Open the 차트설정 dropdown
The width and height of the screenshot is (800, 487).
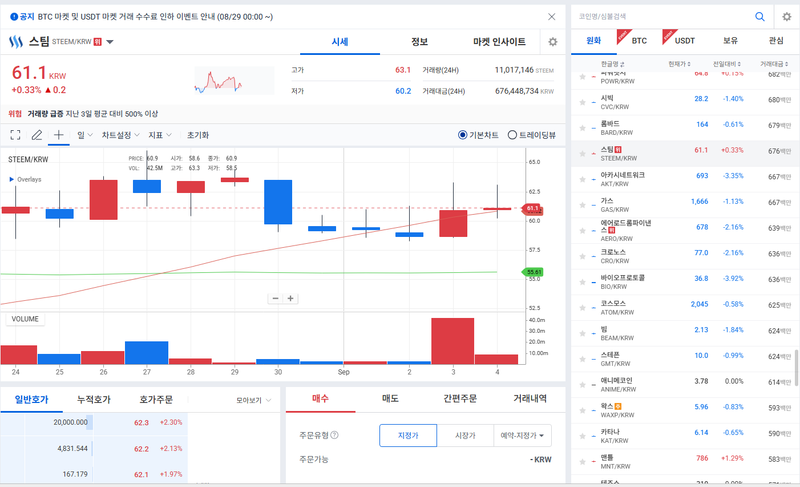pyautogui.click(x=120, y=135)
